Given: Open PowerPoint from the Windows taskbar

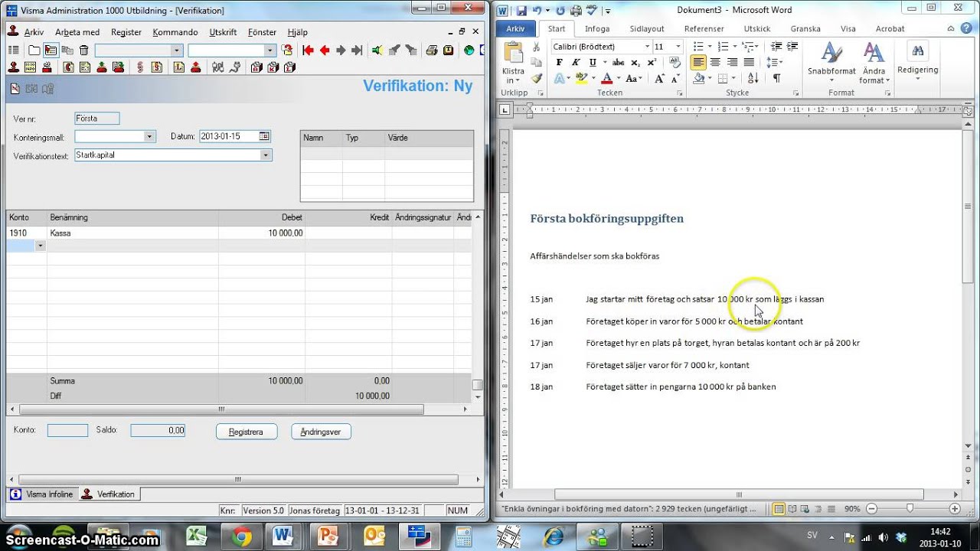Looking at the screenshot, I should pos(330,536).
